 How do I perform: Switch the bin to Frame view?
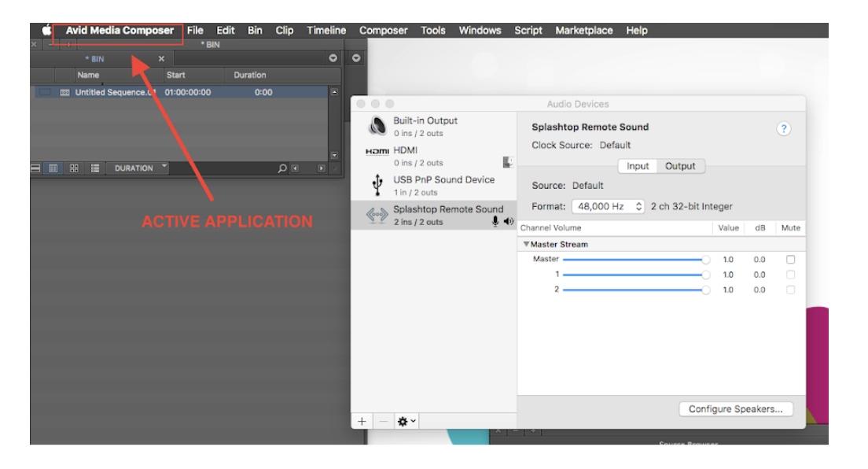point(74,168)
